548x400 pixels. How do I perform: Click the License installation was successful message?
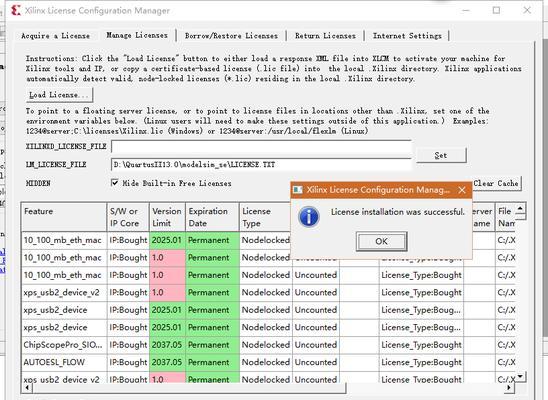(x=398, y=212)
